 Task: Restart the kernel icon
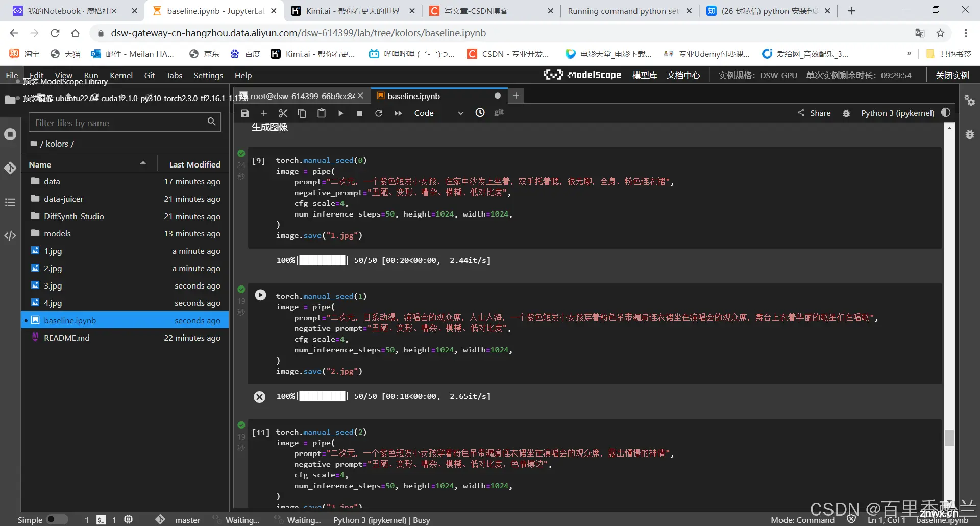[x=379, y=113]
